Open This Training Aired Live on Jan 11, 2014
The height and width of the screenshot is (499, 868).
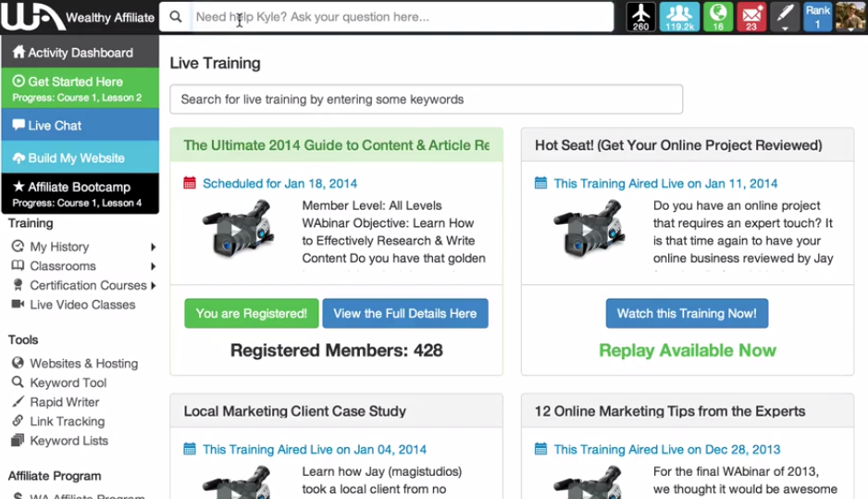[x=665, y=183]
